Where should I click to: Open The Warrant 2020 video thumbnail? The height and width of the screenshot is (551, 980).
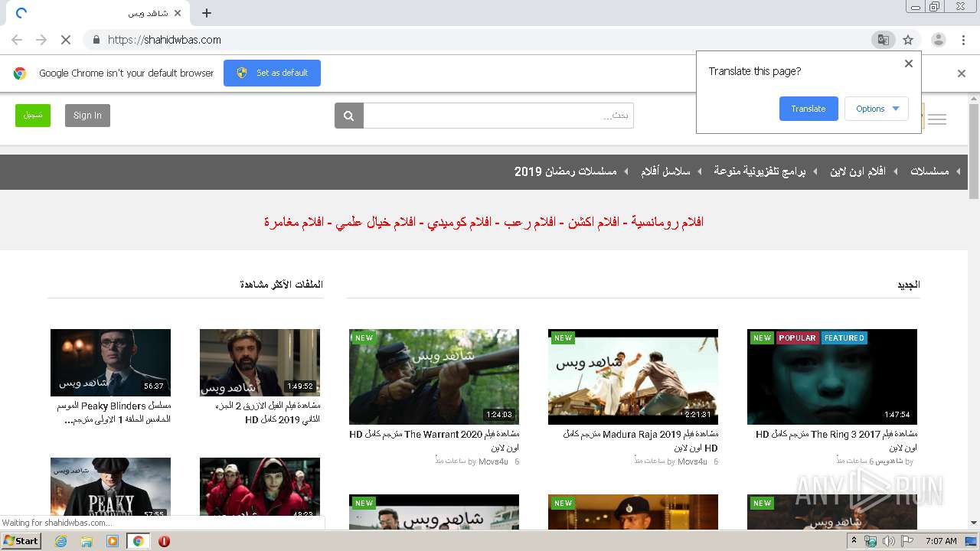[434, 377]
